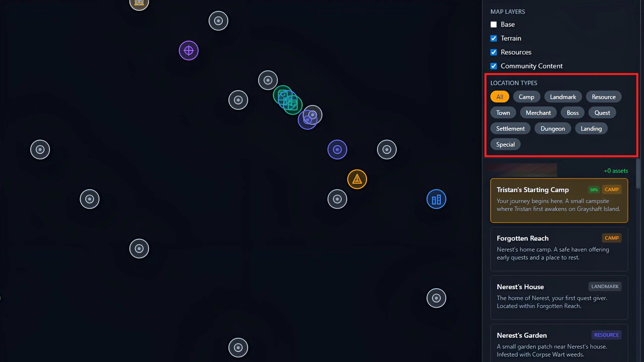Filter locations by Boss type
The image size is (644, 362).
(572, 113)
